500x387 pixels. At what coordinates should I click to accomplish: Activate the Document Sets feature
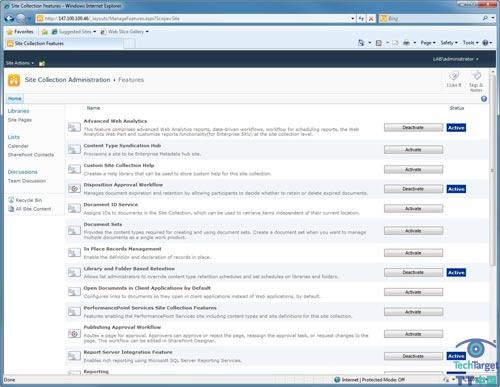413,231
